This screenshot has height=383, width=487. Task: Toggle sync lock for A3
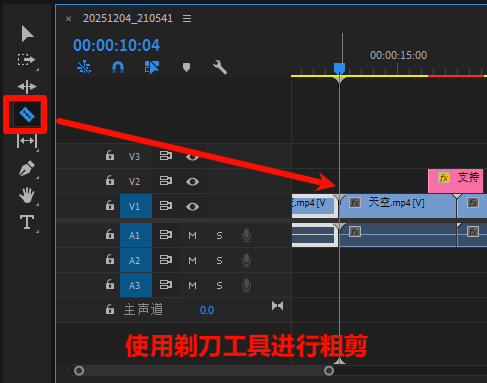tap(166, 285)
